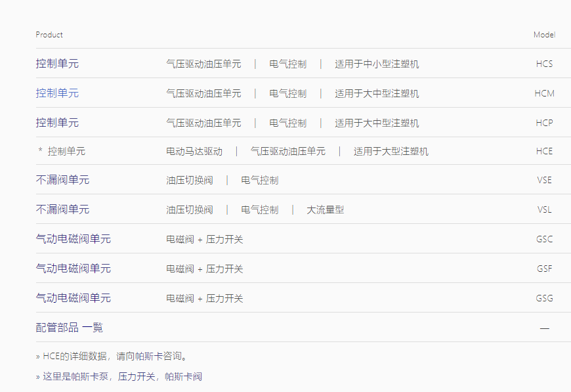Click the 帕斯卡阀 footer link

click(183, 377)
